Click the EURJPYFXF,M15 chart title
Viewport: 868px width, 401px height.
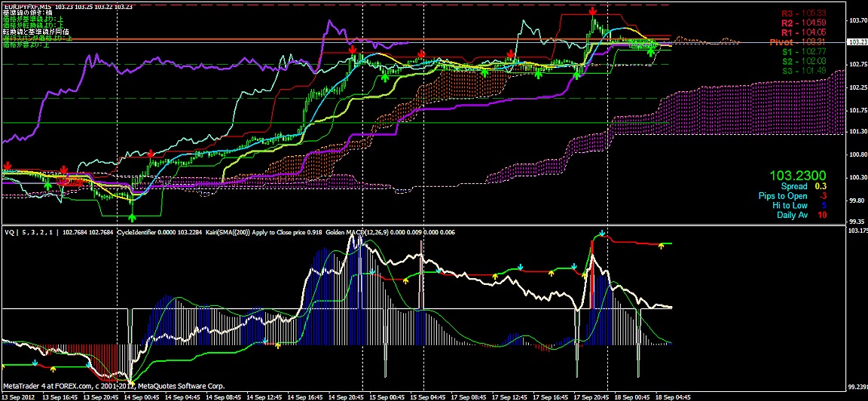30,5
